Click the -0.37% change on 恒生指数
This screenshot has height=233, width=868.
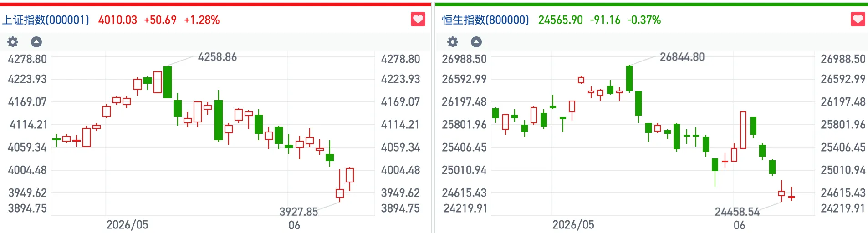644,20
